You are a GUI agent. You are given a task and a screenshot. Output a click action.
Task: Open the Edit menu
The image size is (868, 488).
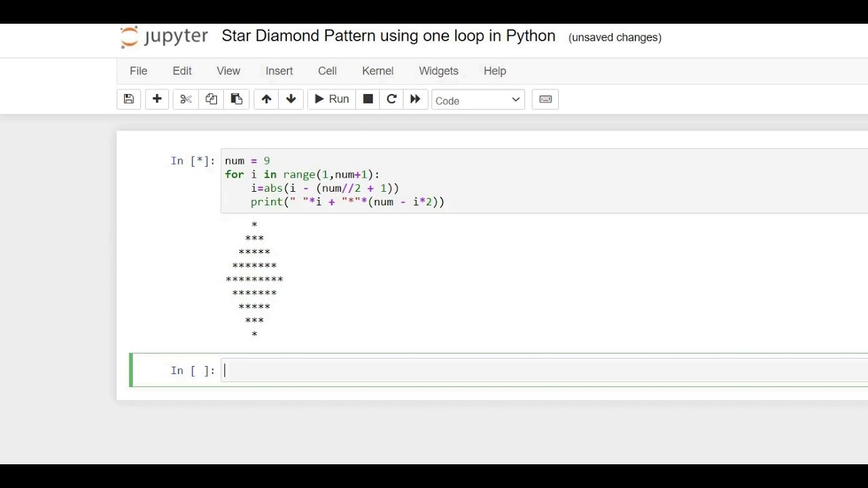point(182,70)
